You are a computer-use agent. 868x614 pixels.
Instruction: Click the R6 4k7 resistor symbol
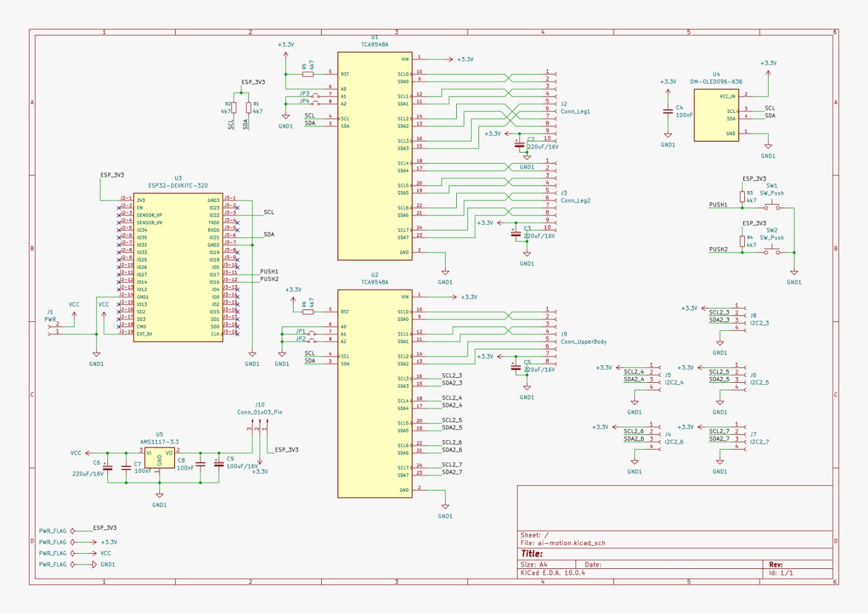[x=308, y=312]
